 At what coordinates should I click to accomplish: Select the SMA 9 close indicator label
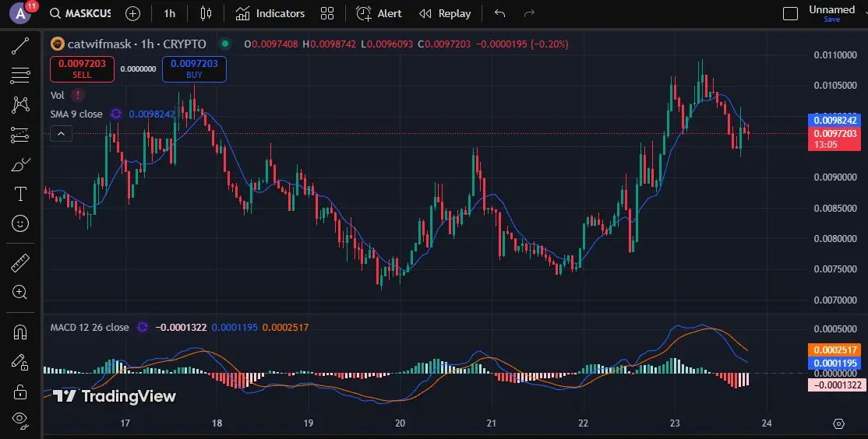76,114
